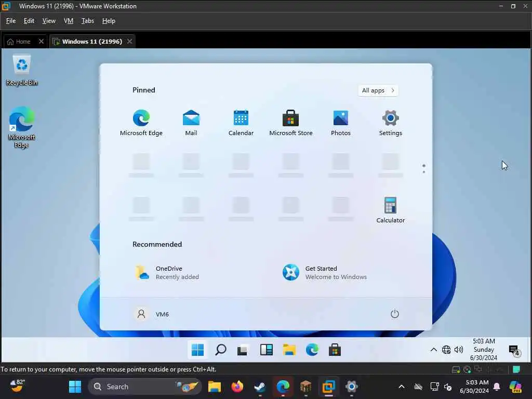Close the Windows 11 (21996) tab
532x399 pixels.
[x=129, y=42]
